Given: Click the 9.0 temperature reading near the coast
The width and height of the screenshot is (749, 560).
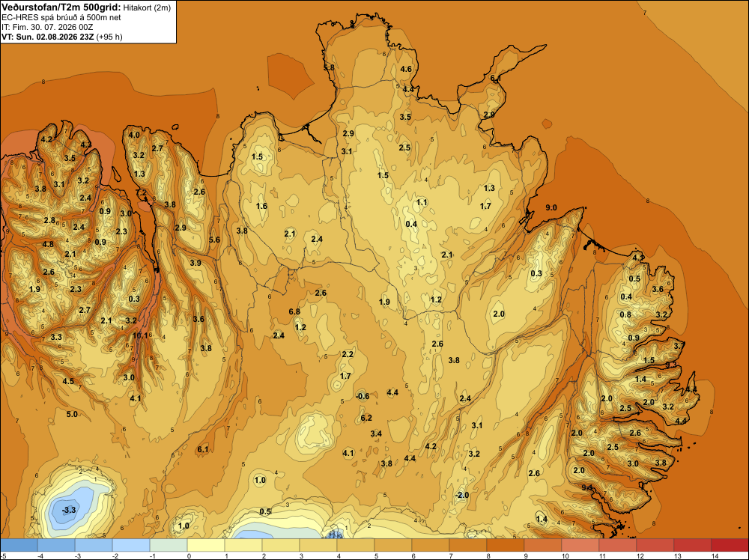Looking at the screenshot, I should (551, 207).
